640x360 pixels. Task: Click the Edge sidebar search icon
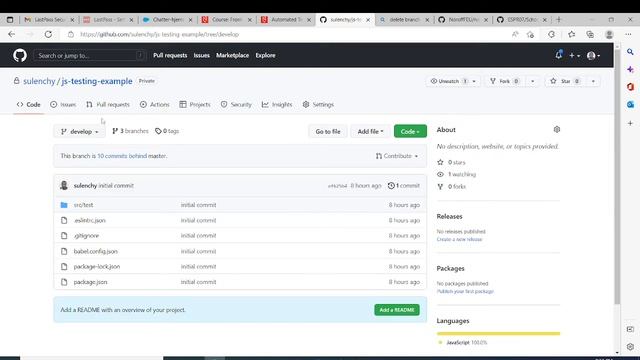pos(630,52)
